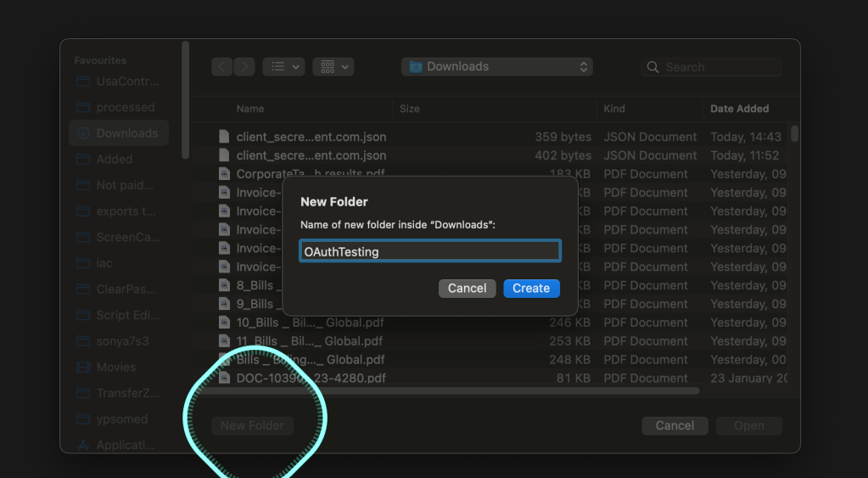Select Movies in the sidebar
The image size is (868, 478).
pyautogui.click(x=119, y=368)
